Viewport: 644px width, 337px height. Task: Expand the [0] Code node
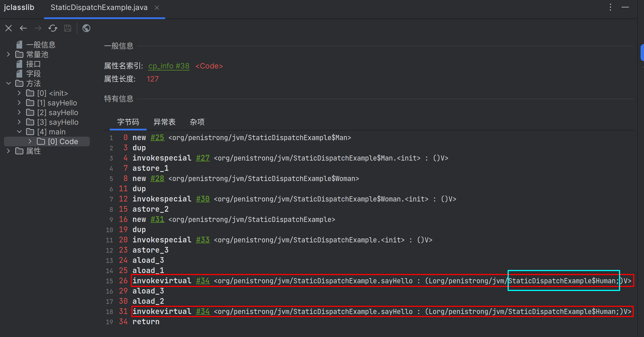pos(30,141)
